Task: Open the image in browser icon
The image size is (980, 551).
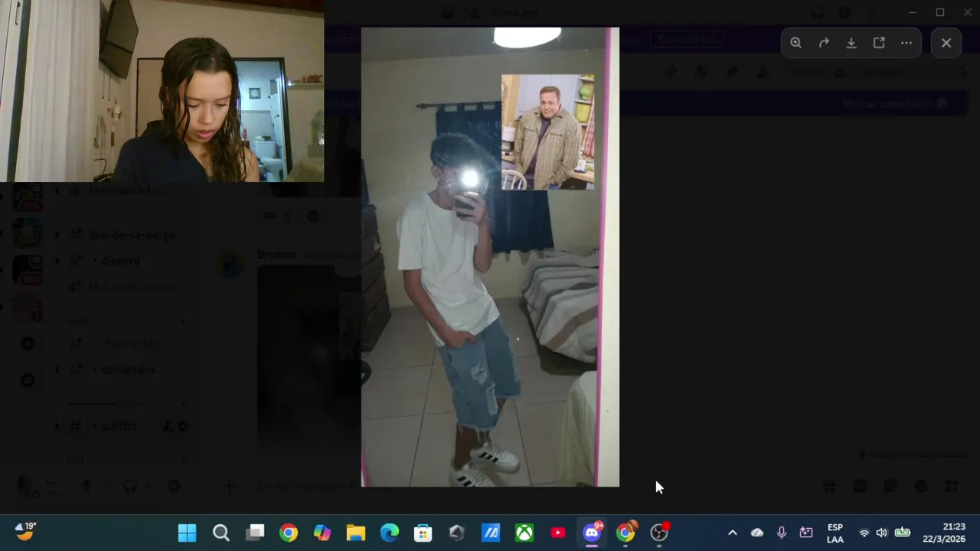Action: 879,43
